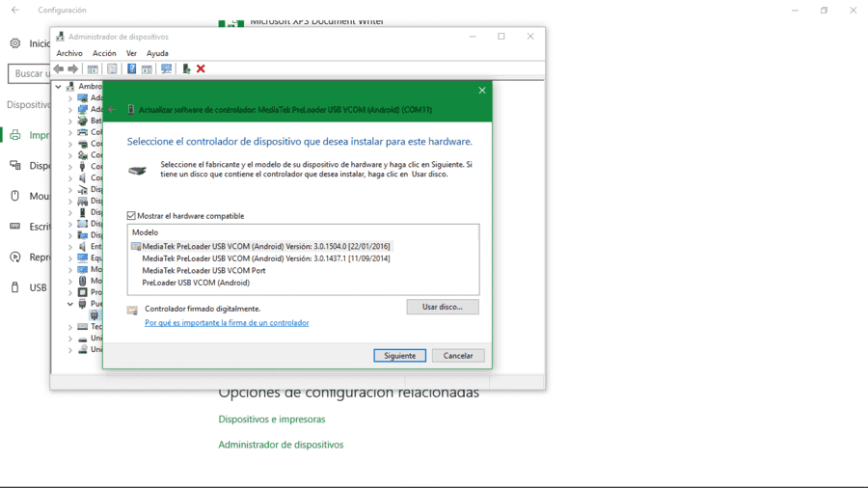Click the digitally signed certificate icon
This screenshot has width=868, height=488.
[x=132, y=310]
